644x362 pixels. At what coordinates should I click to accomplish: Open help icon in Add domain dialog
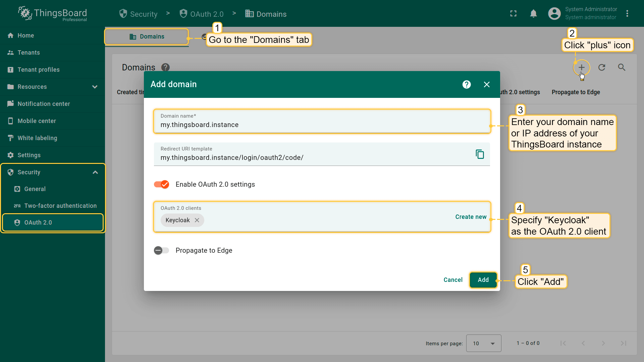pos(467,84)
